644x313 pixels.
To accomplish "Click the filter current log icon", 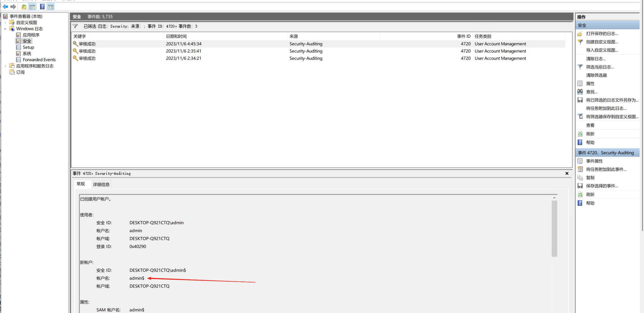I will (580, 67).
